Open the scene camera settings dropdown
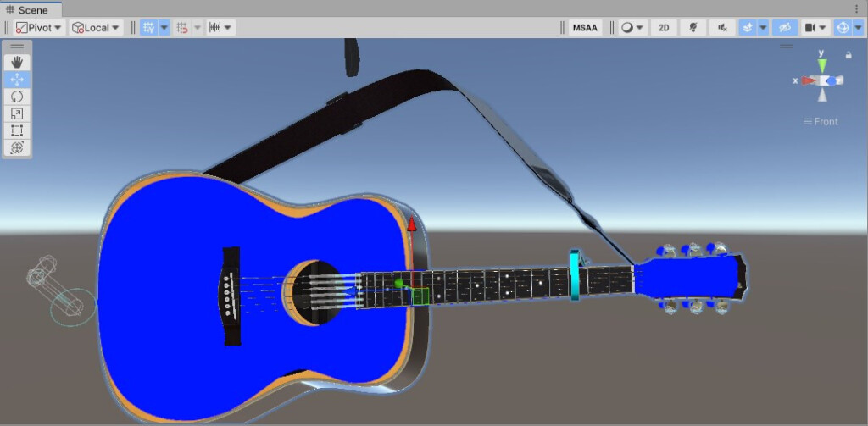The width and height of the screenshot is (868, 426). point(816,28)
